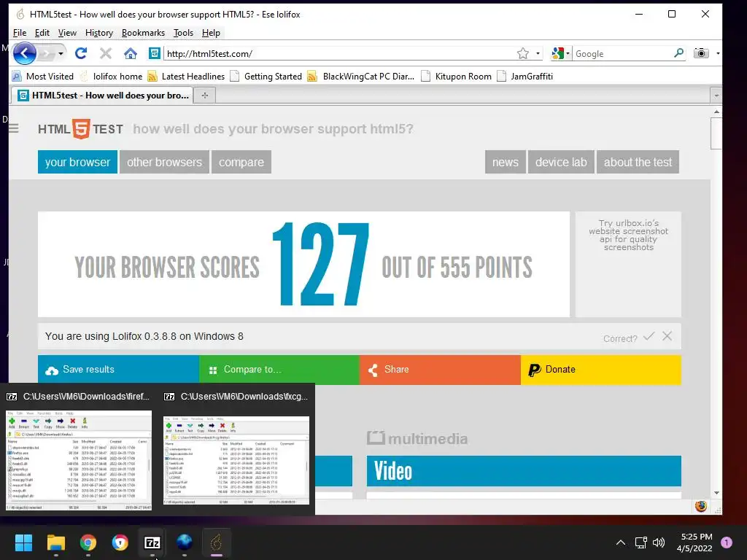Click the magnifier search icon

tap(678, 52)
